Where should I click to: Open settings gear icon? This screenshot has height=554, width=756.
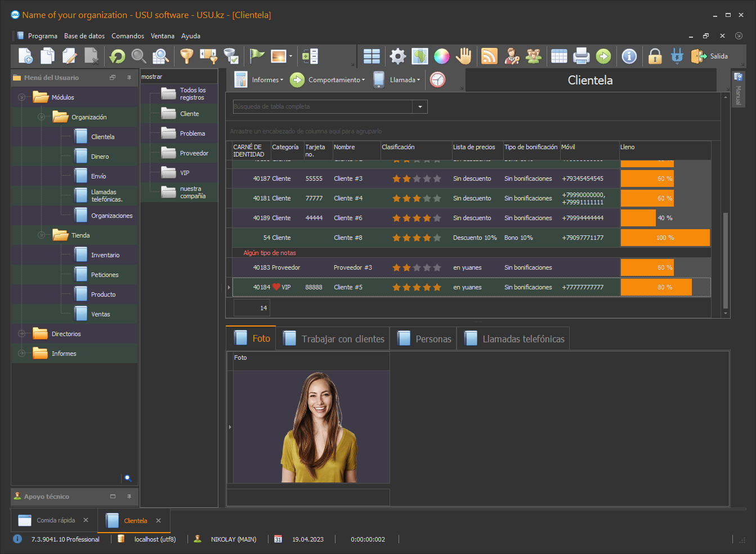pos(397,56)
